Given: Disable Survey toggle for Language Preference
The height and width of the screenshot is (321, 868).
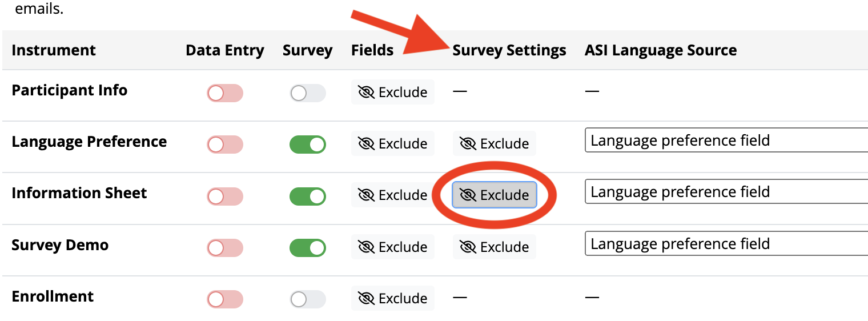Looking at the screenshot, I should [308, 145].
